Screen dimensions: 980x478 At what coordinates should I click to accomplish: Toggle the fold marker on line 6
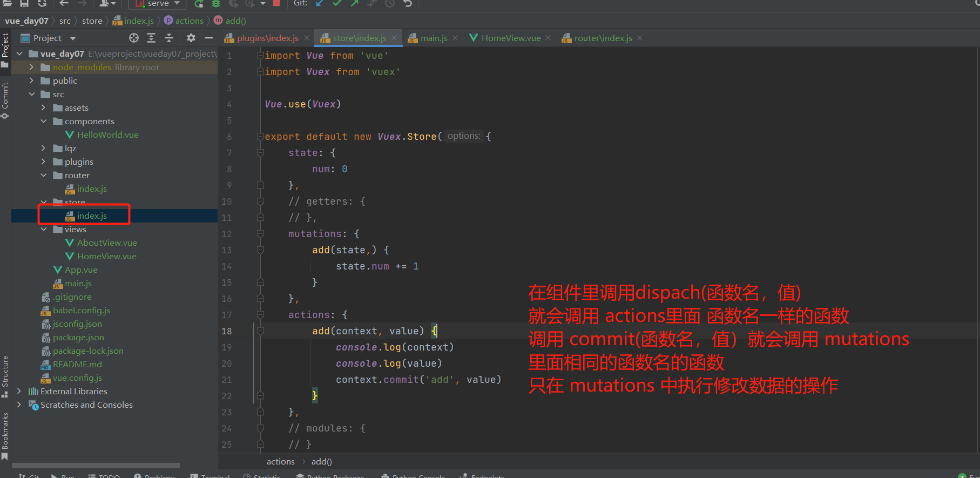point(260,136)
